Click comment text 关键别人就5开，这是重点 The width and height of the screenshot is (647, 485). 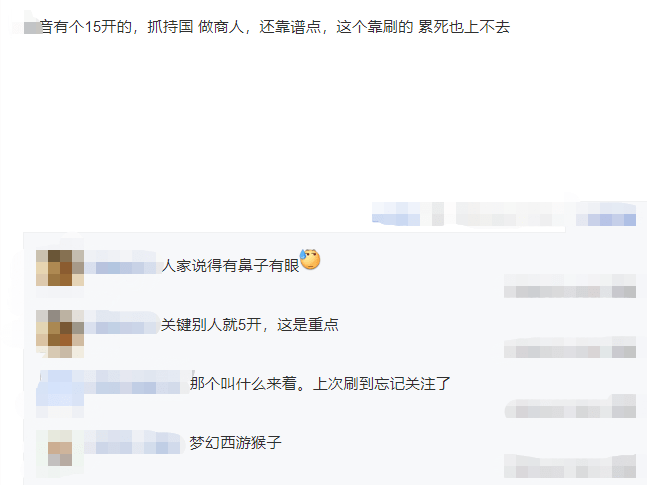250,325
